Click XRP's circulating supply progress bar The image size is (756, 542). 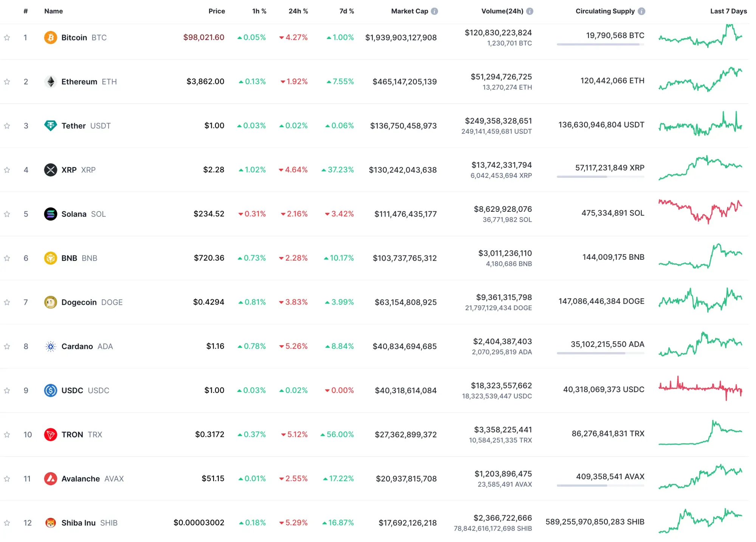pyautogui.click(x=600, y=177)
